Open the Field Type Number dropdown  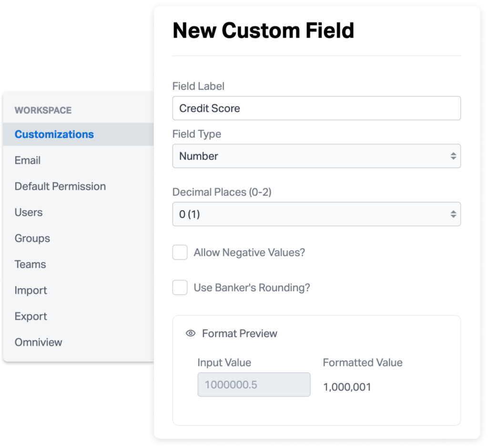click(316, 156)
